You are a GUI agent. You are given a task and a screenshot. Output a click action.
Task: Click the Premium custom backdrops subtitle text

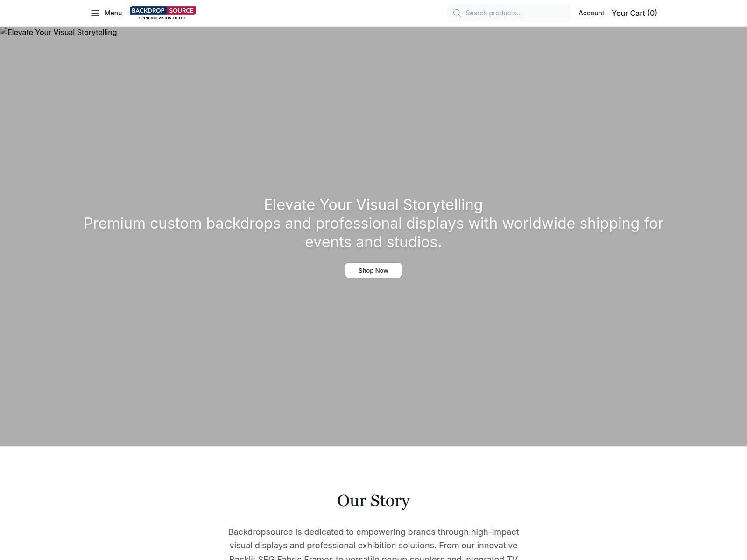tap(373, 233)
